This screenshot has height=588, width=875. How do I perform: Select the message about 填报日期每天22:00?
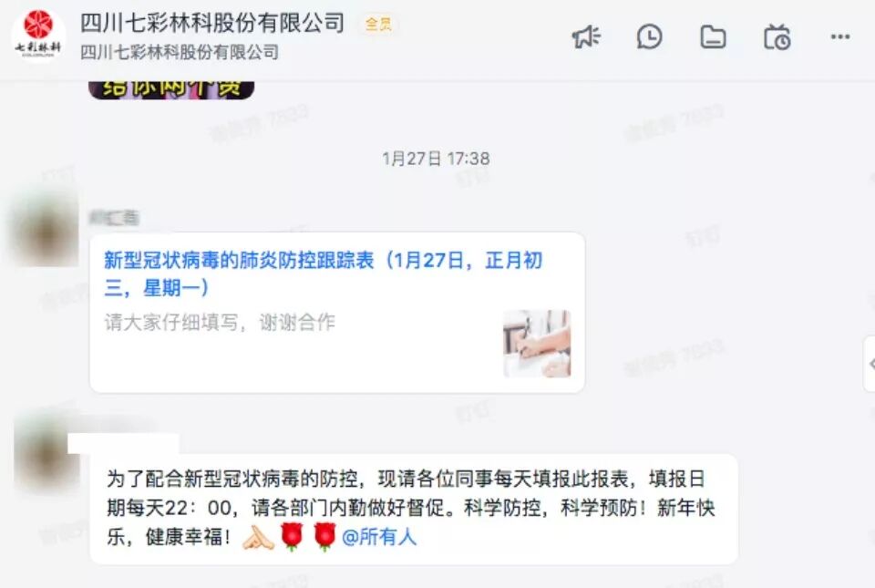[x=414, y=509]
